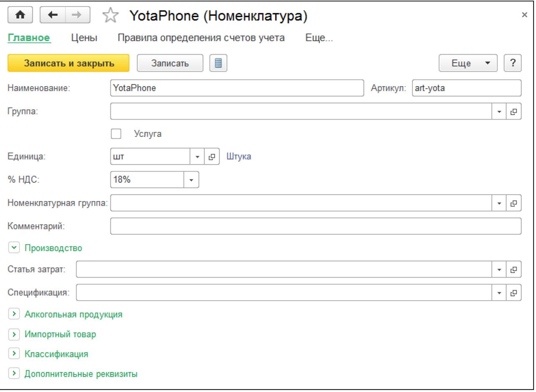Toggle the Услуга checkbox

(x=116, y=134)
